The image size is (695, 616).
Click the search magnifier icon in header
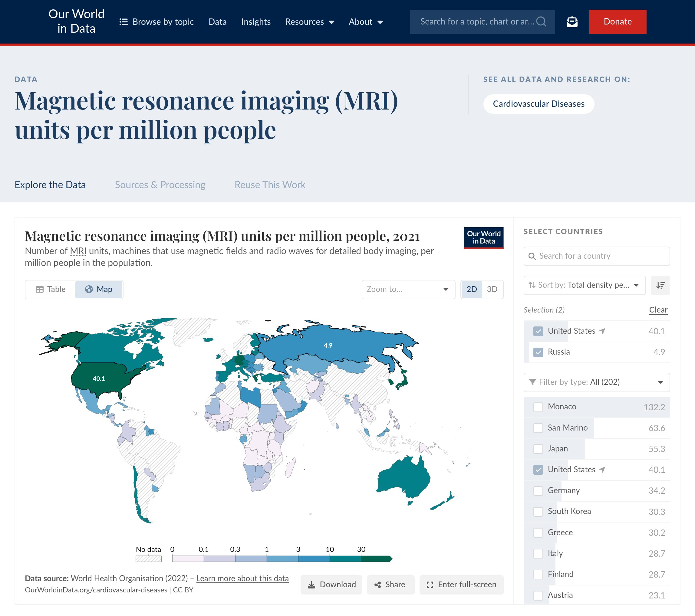tap(541, 22)
